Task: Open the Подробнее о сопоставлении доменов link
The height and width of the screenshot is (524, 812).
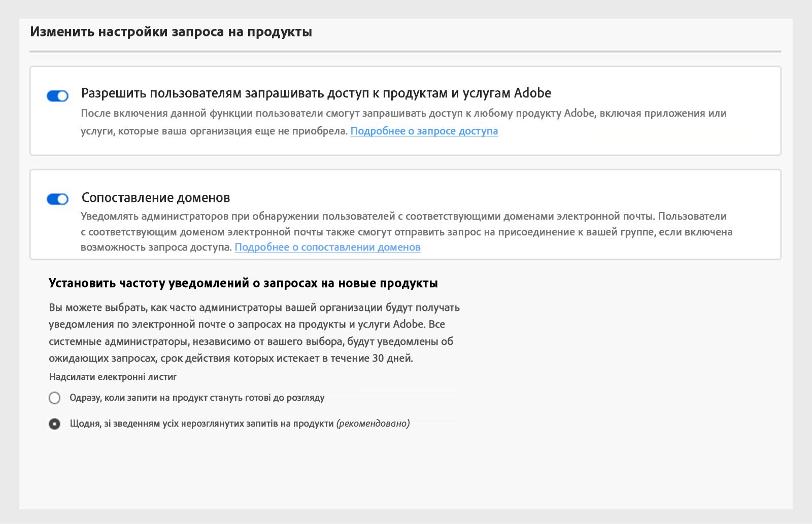Action: click(327, 248)
